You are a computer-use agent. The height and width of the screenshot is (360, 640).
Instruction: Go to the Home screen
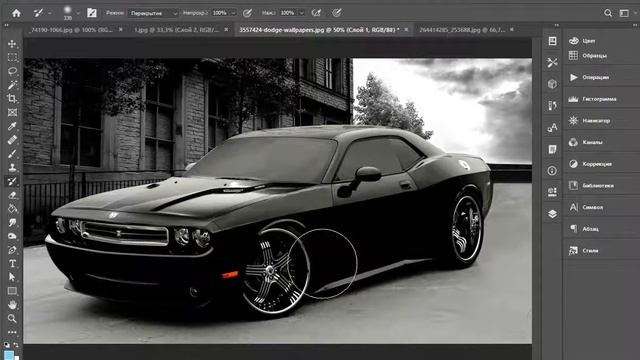coord(16,13)
